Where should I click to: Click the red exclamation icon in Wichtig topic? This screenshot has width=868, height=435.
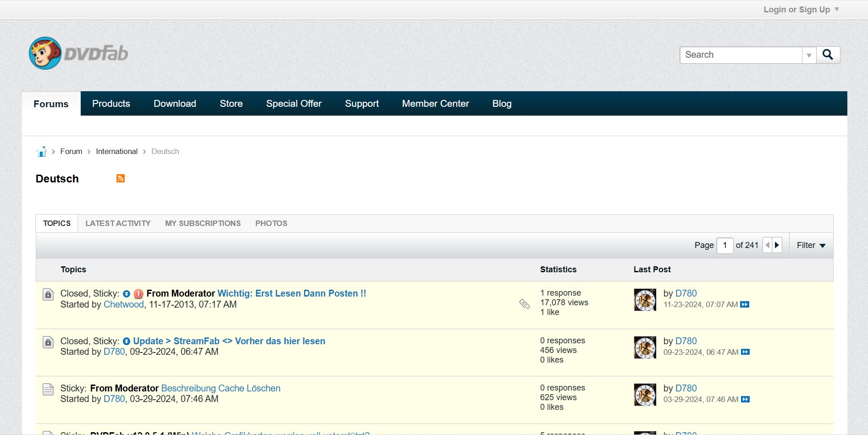click(138, 294)
